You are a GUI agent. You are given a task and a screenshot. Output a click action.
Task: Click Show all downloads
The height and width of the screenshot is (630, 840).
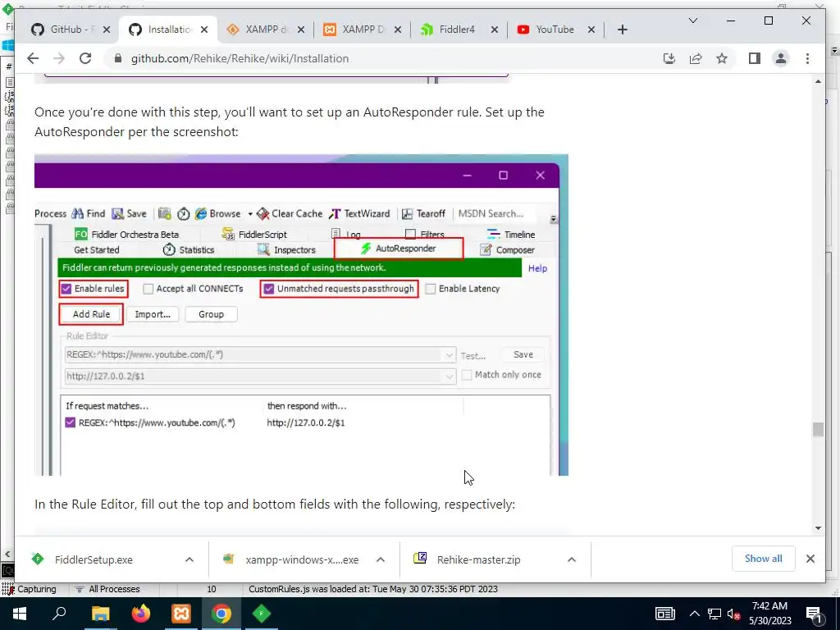[x=764, y=558]
